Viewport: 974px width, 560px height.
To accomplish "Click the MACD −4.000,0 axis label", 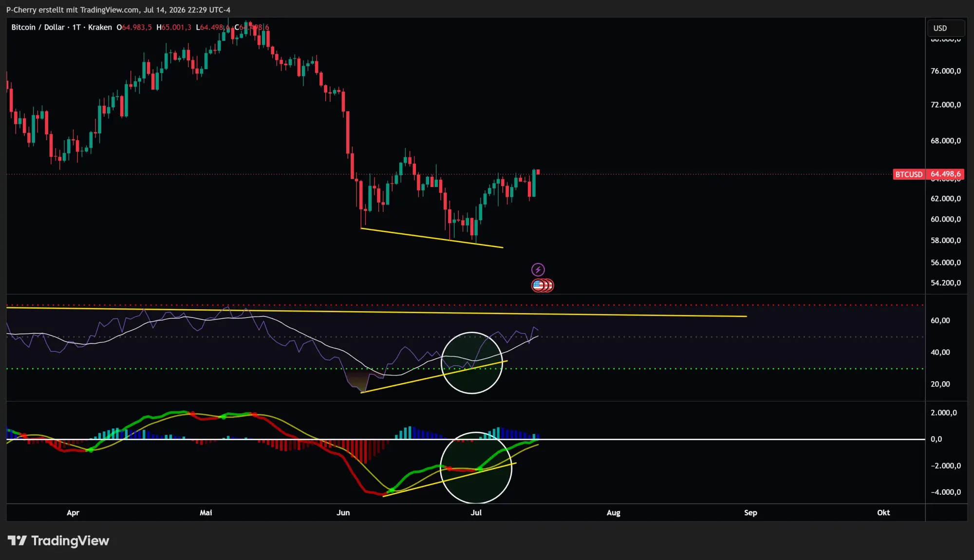I will point(946,492).
